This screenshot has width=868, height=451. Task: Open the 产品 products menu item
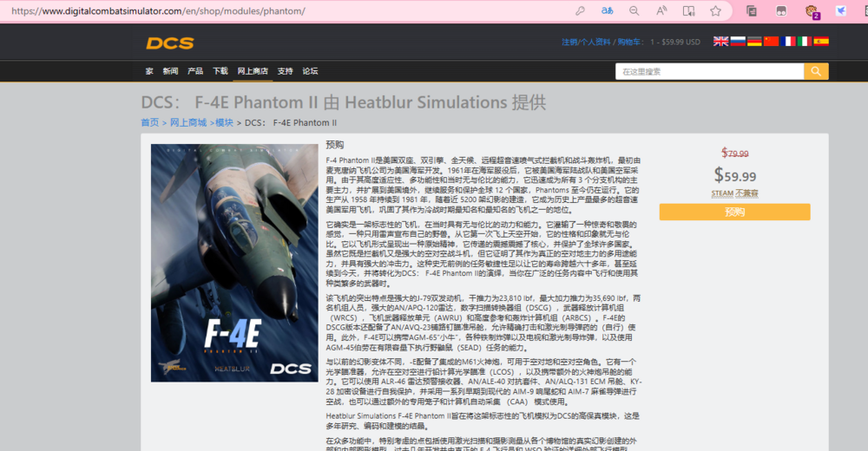tap(194, 71)
